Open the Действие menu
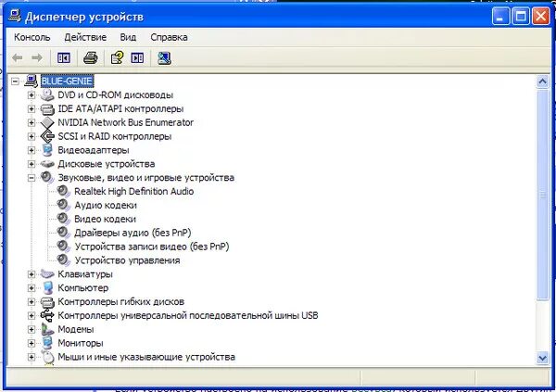 [85, 37]
